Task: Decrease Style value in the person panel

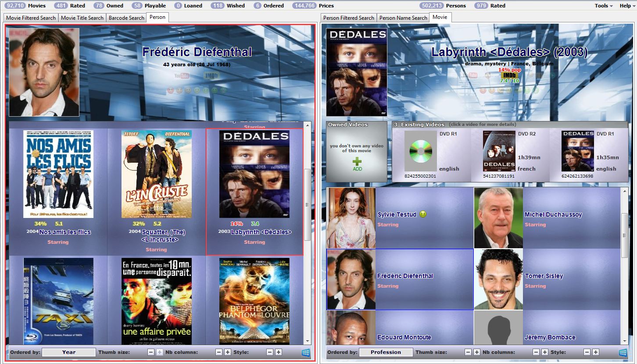Action: click(x=270, y=352)
